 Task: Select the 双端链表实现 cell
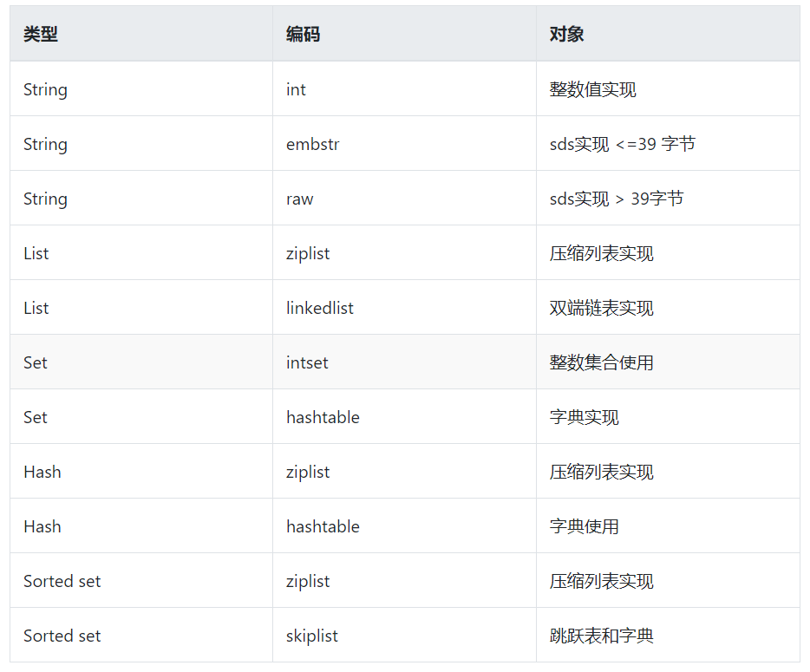click(x=601, y=308)
